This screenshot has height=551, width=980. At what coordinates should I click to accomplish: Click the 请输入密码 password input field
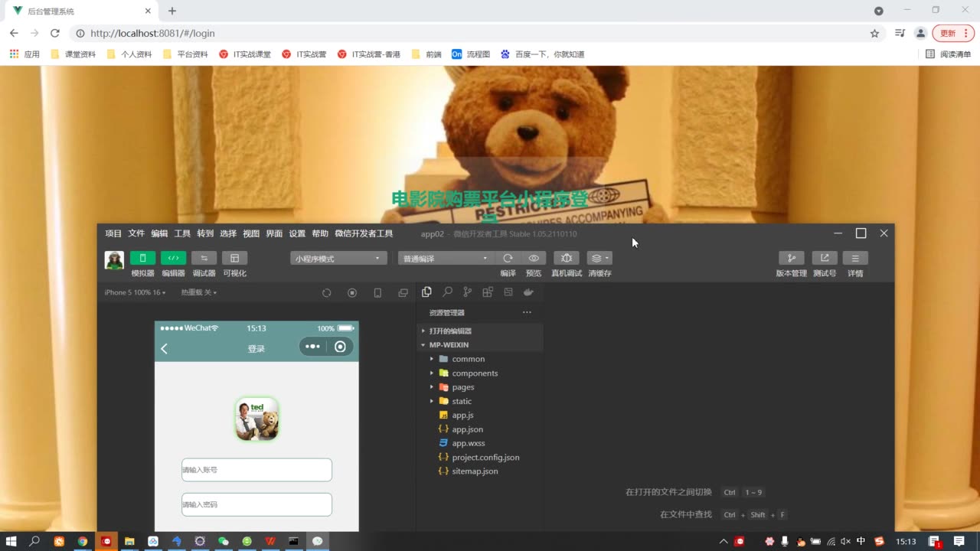point(256,504)
